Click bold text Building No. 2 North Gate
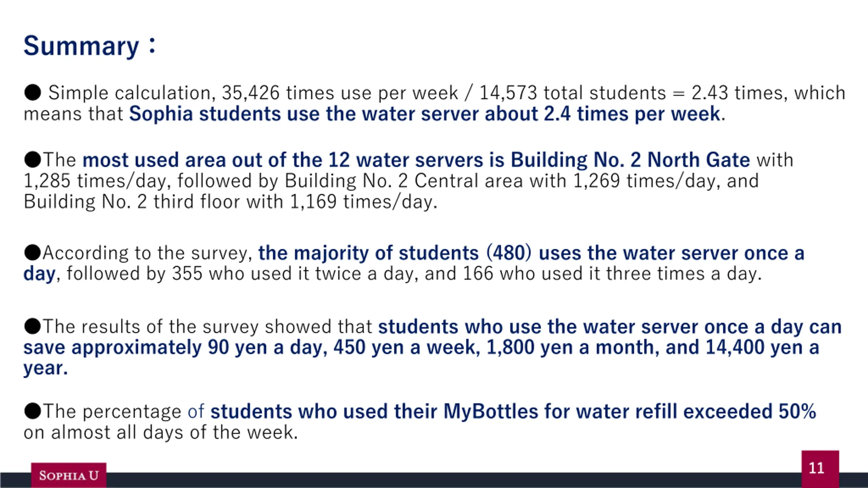 click(x=630, y=160)
